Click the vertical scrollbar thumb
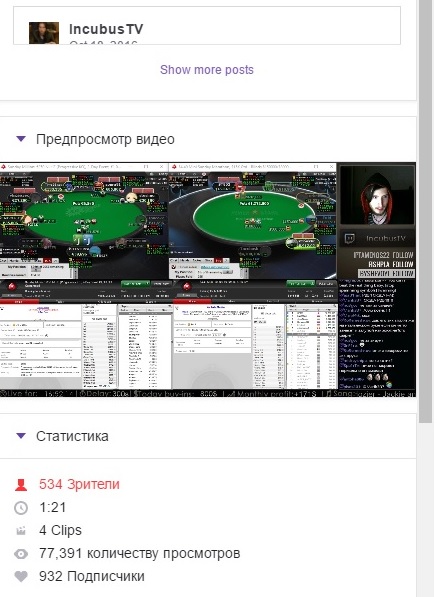Viewport: 438px width, 597px height. pos(425,211)
